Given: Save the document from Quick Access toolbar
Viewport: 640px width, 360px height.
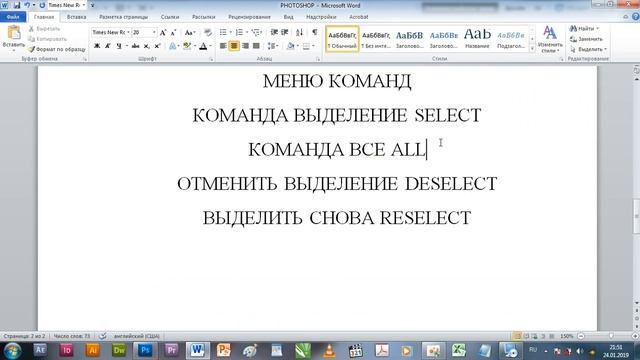Looking at the screenshot, I should pos(17,5).
